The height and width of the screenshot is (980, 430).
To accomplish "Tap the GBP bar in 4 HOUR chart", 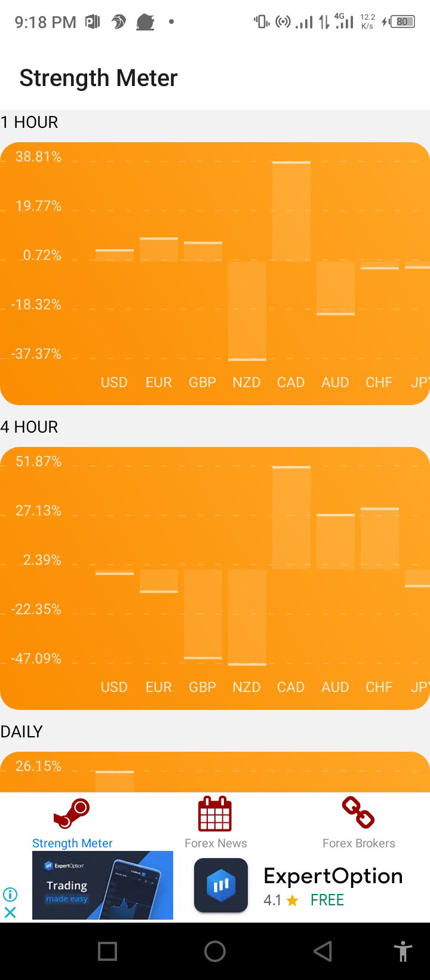I will (x=203, y=614).
